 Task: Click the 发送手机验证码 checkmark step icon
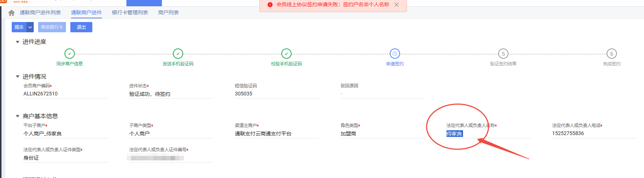click(x=178, y=54)
